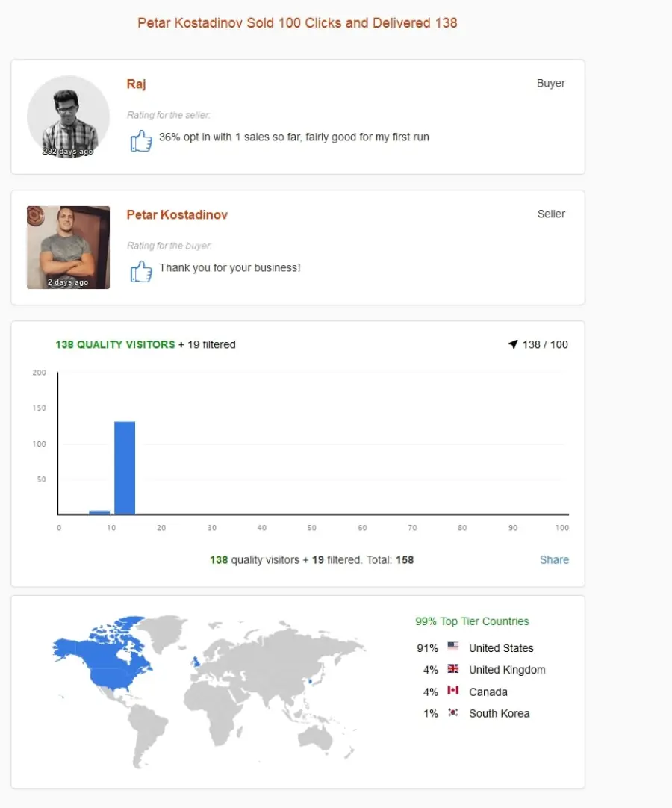The image size is (672, 808).
Task: Click the United Kingdom flag icon
Action: pos(453,668)
